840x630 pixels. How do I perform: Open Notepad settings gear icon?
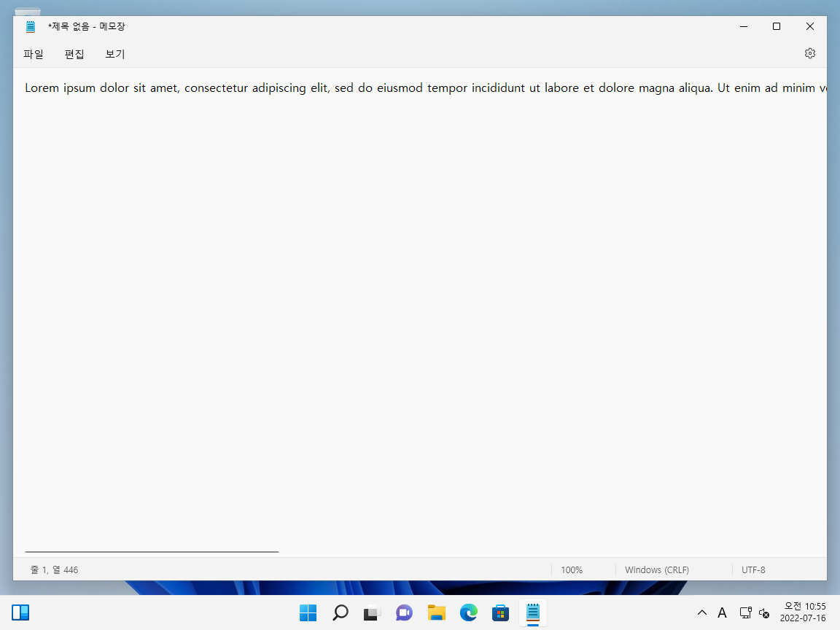(x=809, y=53)
